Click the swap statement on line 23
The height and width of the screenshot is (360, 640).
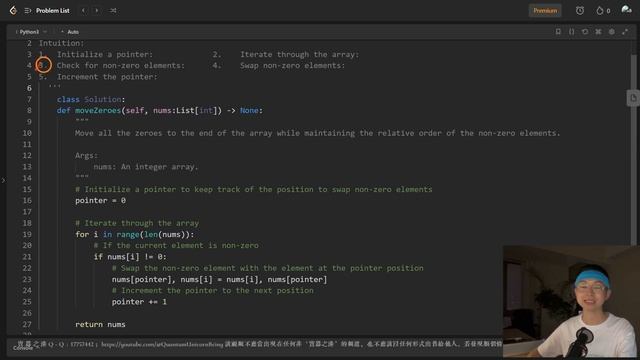[x=220, y=279]
